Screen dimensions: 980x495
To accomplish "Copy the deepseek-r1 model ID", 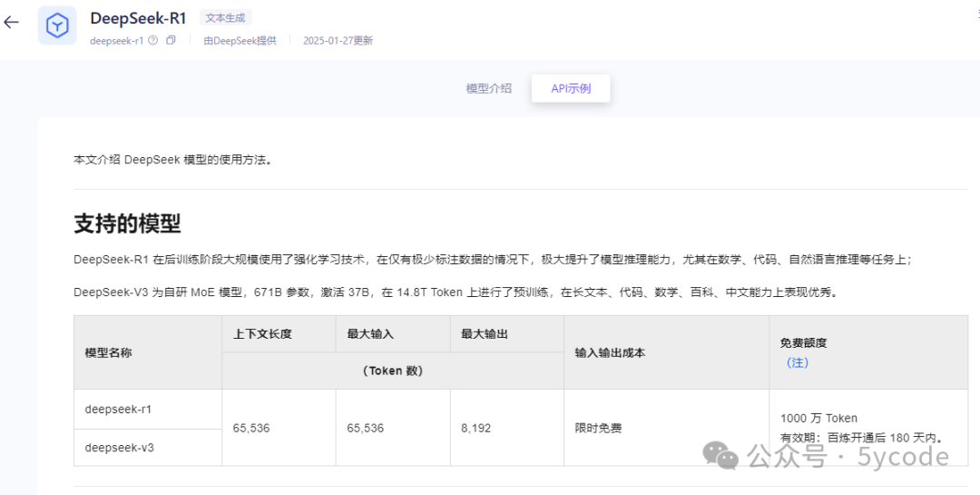I will click(171, 41).
